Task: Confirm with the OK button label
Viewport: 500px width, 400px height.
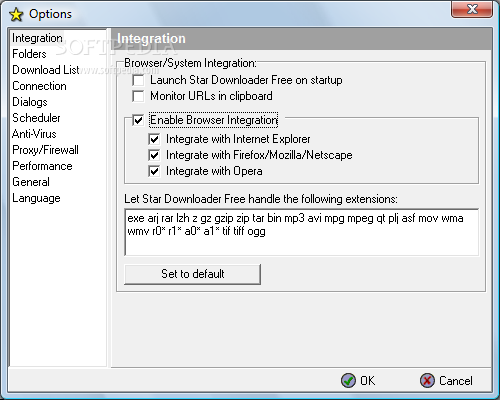Action: point(368,381)
